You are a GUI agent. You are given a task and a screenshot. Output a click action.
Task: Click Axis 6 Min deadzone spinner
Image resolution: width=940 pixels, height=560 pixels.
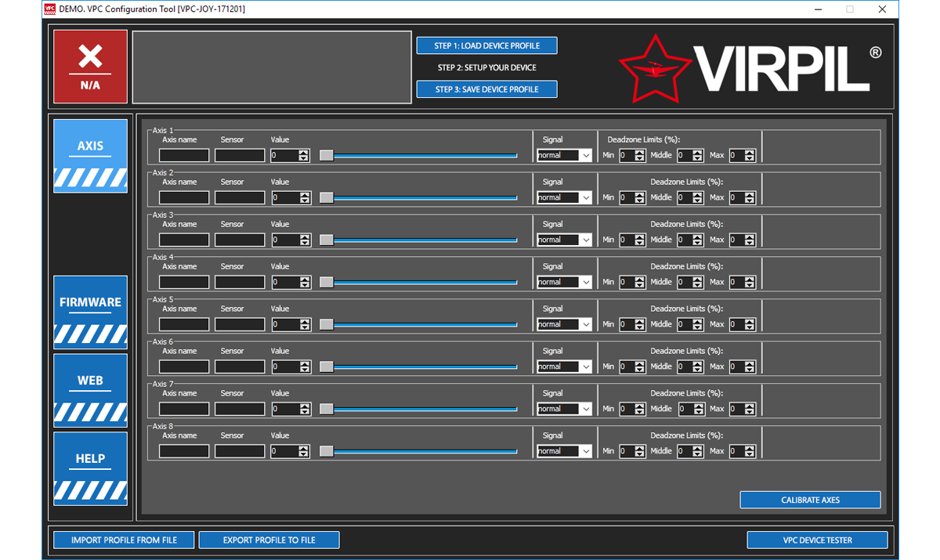632,367
